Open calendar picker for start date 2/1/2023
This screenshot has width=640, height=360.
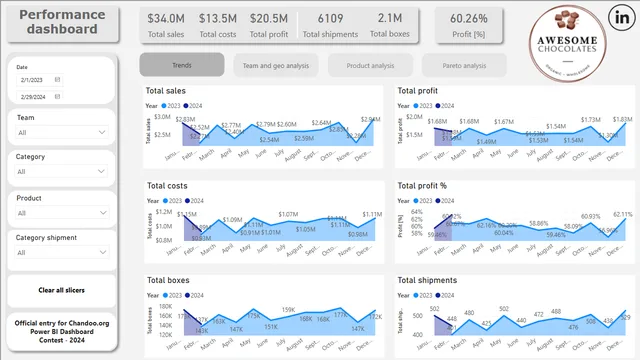click(x=57, y=80)
